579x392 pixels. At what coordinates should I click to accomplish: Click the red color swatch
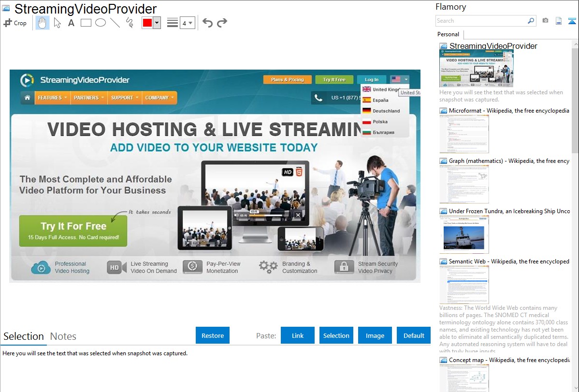point(147,23)
